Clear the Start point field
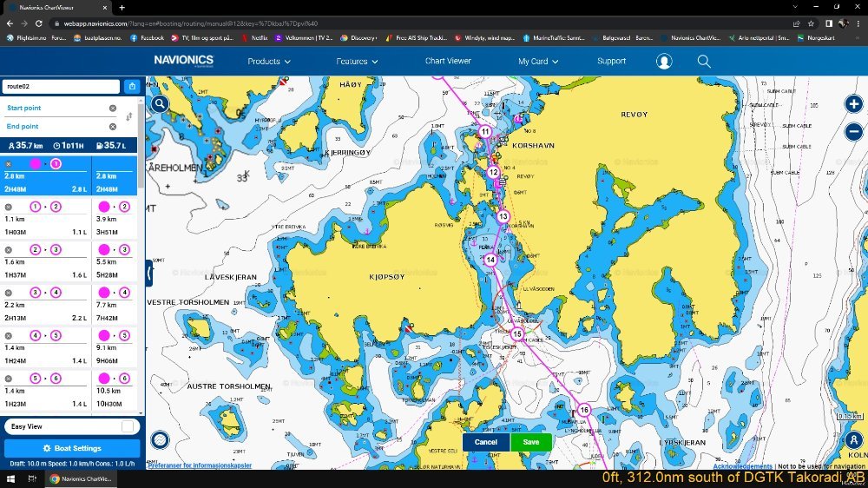 pyautogui.click(x=113, y=108)
